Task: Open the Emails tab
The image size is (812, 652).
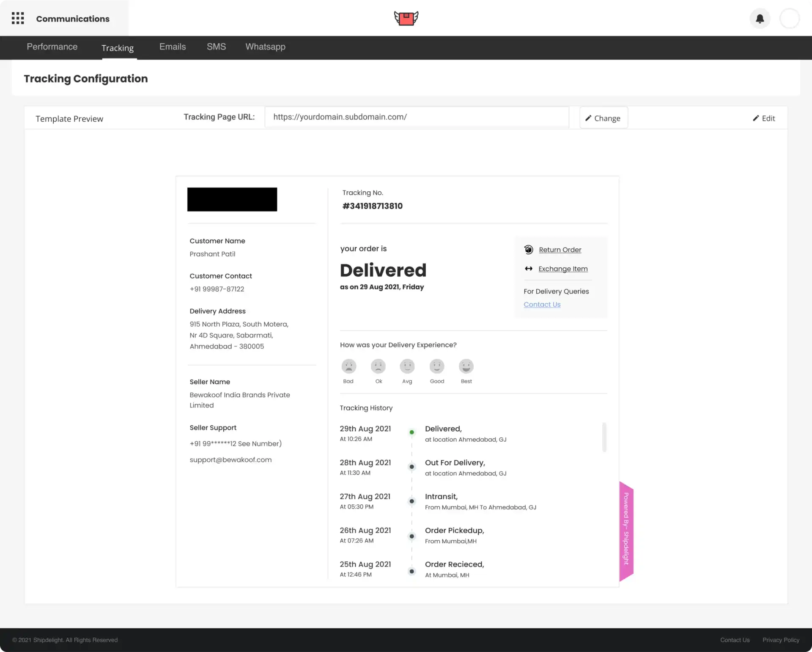Action: (x=173, y=47)
